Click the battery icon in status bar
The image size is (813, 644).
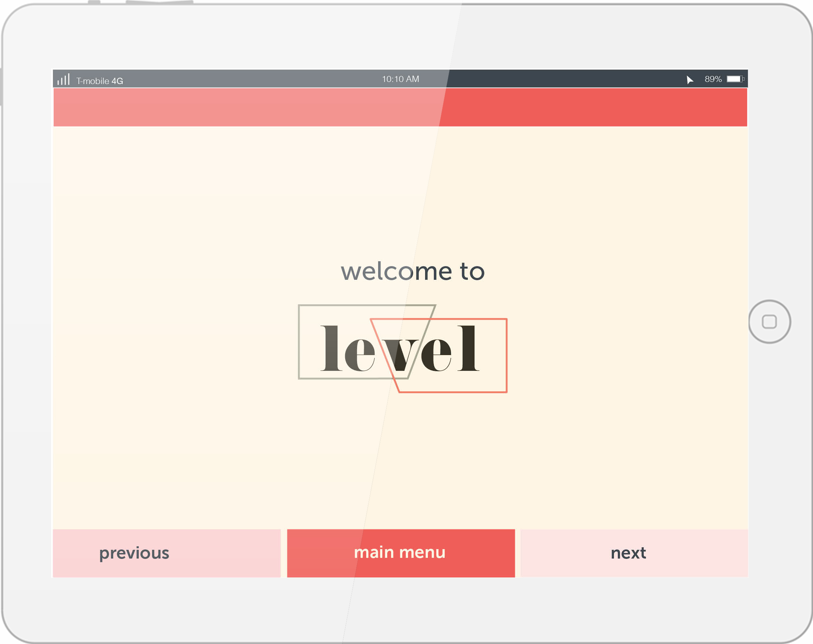[x=736, y=79]
